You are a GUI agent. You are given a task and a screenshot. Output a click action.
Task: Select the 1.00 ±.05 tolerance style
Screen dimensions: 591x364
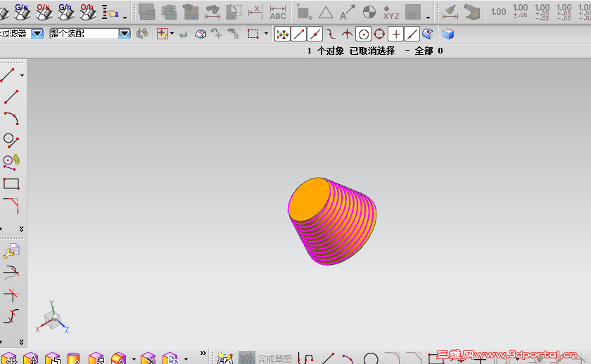520,11
